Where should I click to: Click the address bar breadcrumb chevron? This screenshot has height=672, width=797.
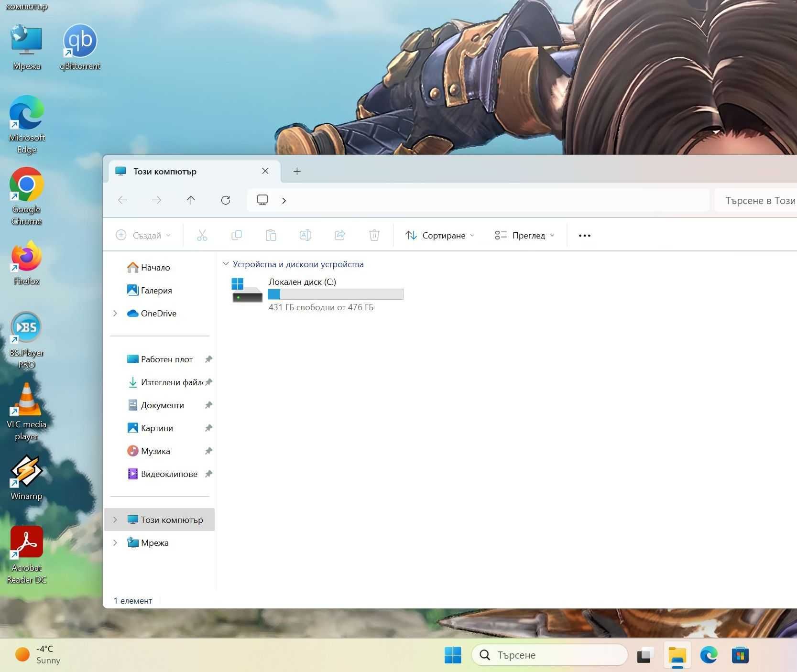click(x=284, y=200)
